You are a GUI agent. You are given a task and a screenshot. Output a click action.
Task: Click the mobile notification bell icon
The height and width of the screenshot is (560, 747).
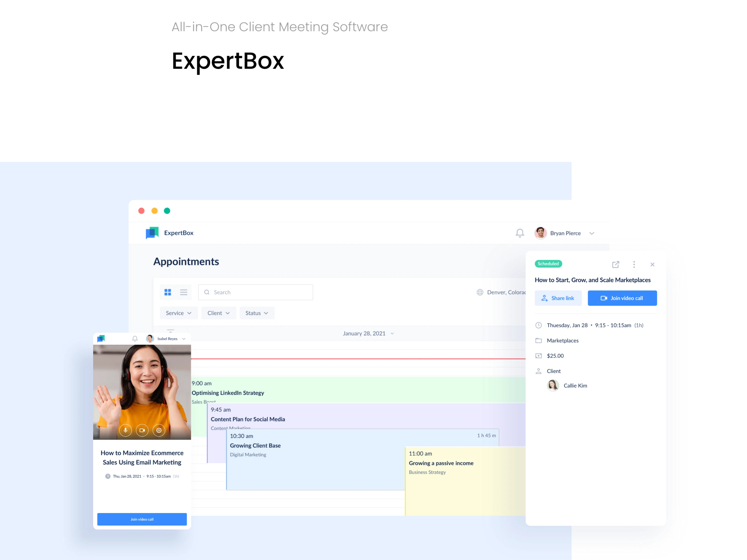coord(135,339)
